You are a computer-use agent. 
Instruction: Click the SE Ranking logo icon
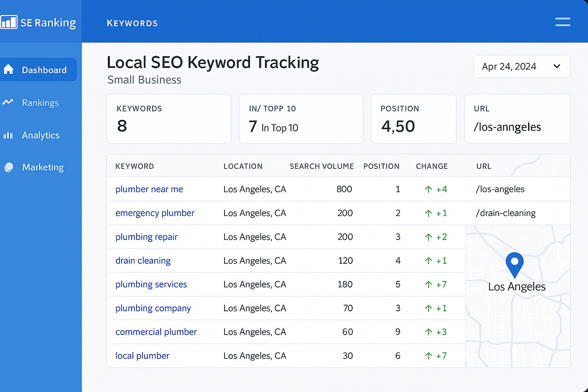(x=9, y=22)
